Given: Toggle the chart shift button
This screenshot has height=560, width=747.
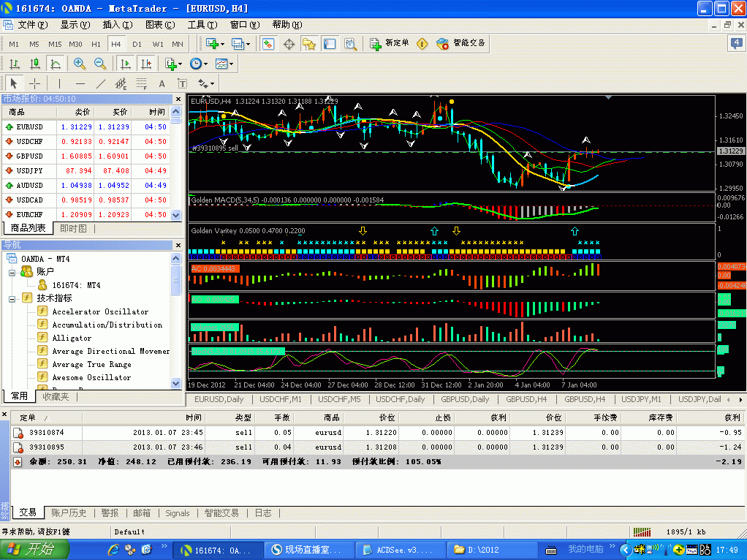Looking at the screenshot, I should point(144,64).
